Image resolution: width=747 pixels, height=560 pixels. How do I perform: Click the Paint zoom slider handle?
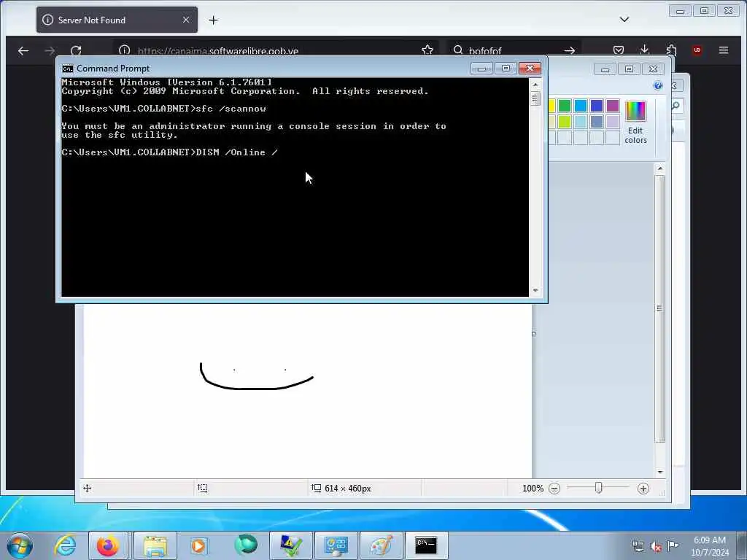(x=599, y=488)
